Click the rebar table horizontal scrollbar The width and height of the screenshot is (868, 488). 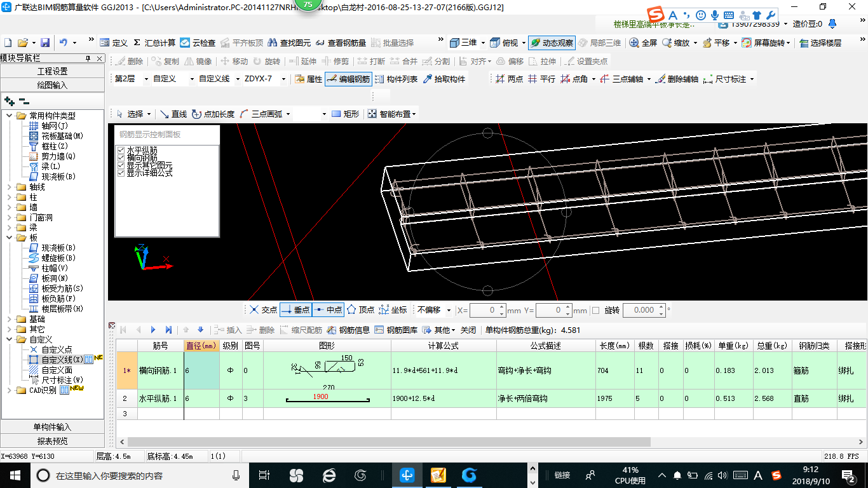(x=389, y=442)
